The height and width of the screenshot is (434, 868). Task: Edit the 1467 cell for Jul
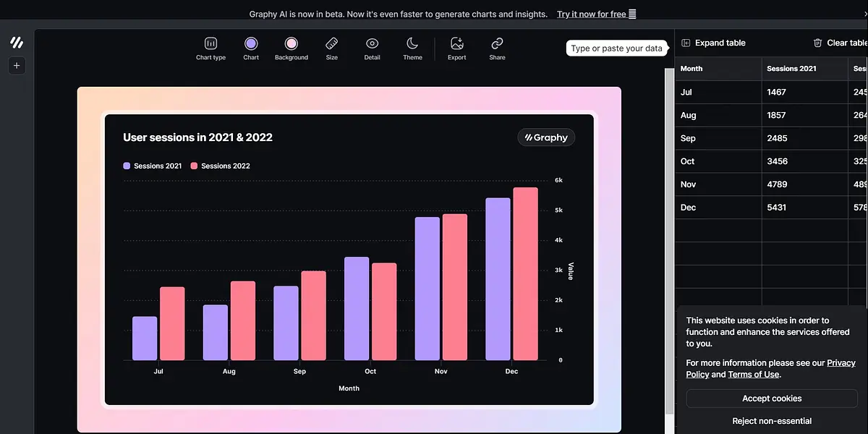pos(805,92)
